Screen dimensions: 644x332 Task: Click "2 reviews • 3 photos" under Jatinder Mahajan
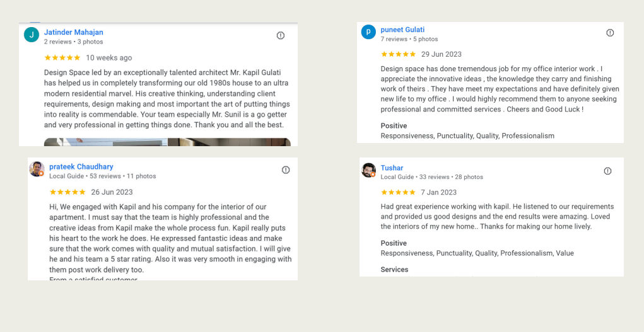[73, 42]
